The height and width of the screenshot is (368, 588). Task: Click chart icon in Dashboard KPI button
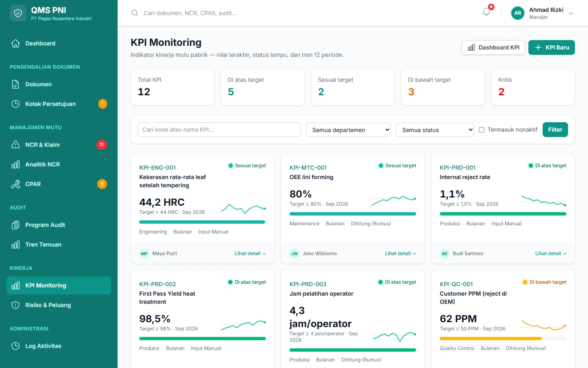pyautogui.click(x=471, y=47)
